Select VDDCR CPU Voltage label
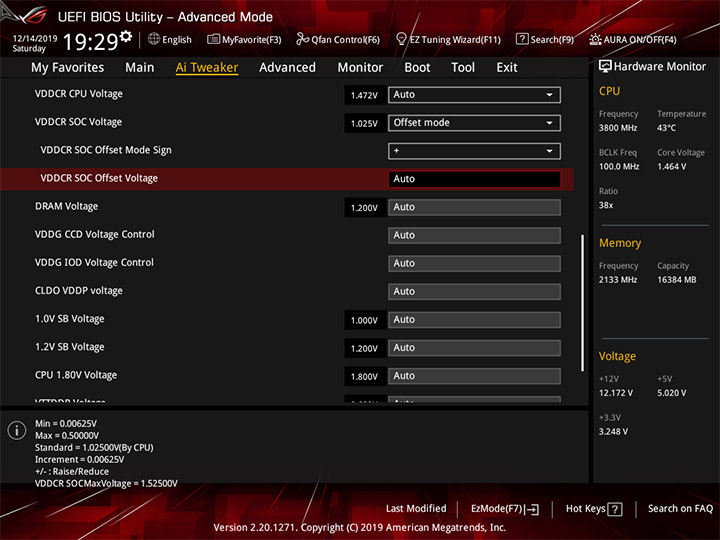This screenshot has height=540, width=720. tap(79, 94)
